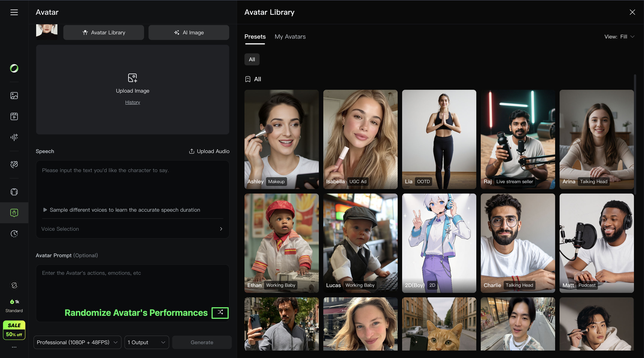The height and width of the screenshot is (358, 644).
Task: Select the All filter chip
Action: click(x=252, y=59)
